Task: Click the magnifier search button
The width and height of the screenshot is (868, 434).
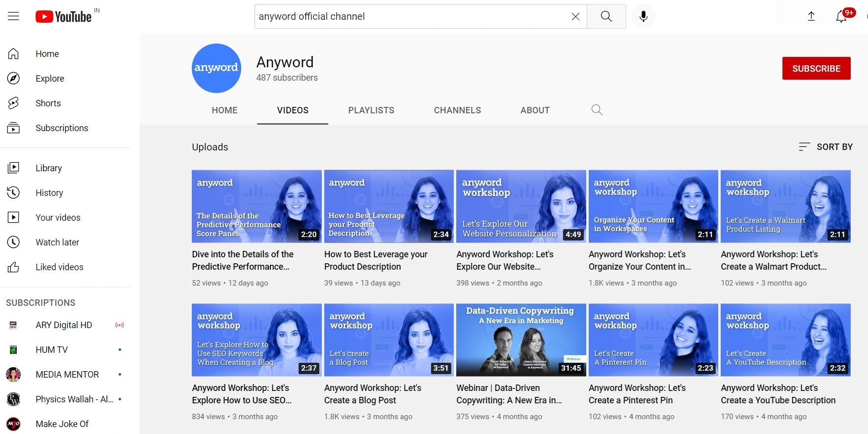Action: pyautogui.click(x=607, y=16)
